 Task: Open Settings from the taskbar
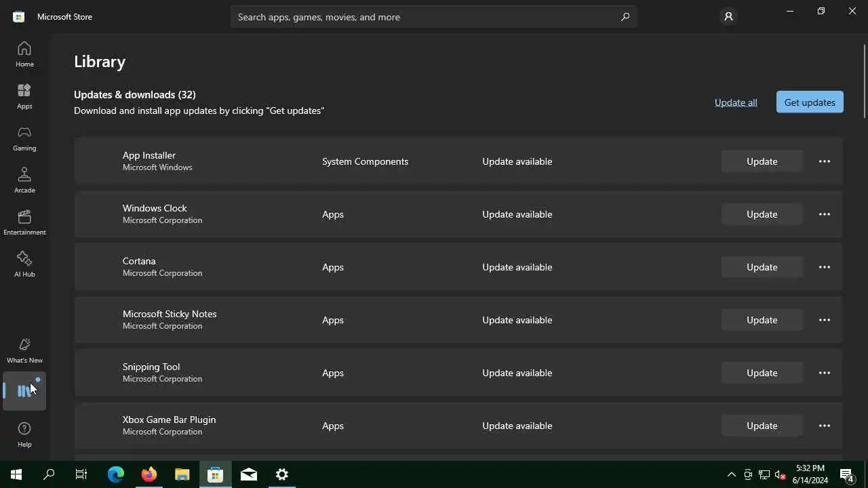point(282,474)
